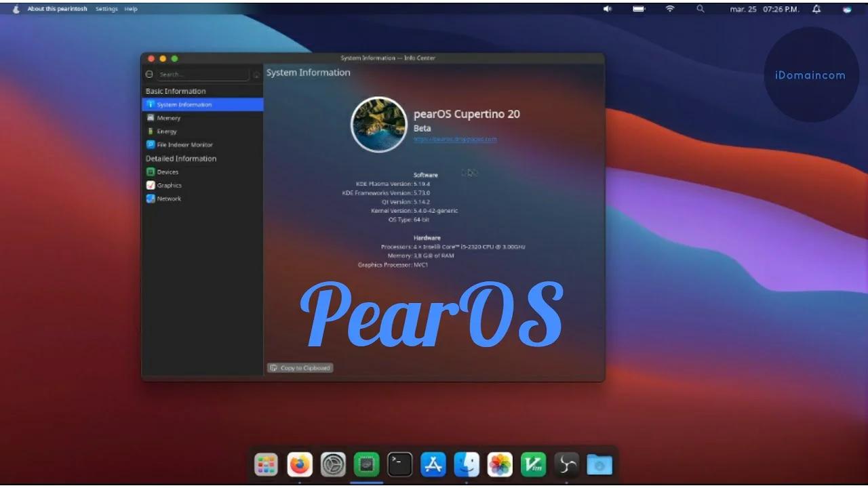
Task: Launch the App Store from the dock
Action: [433, 464]
